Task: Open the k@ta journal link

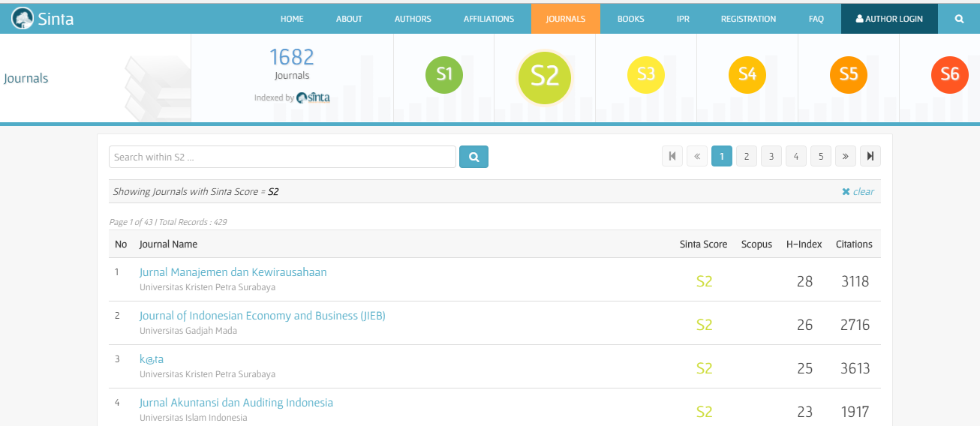Action: (151, 359)
